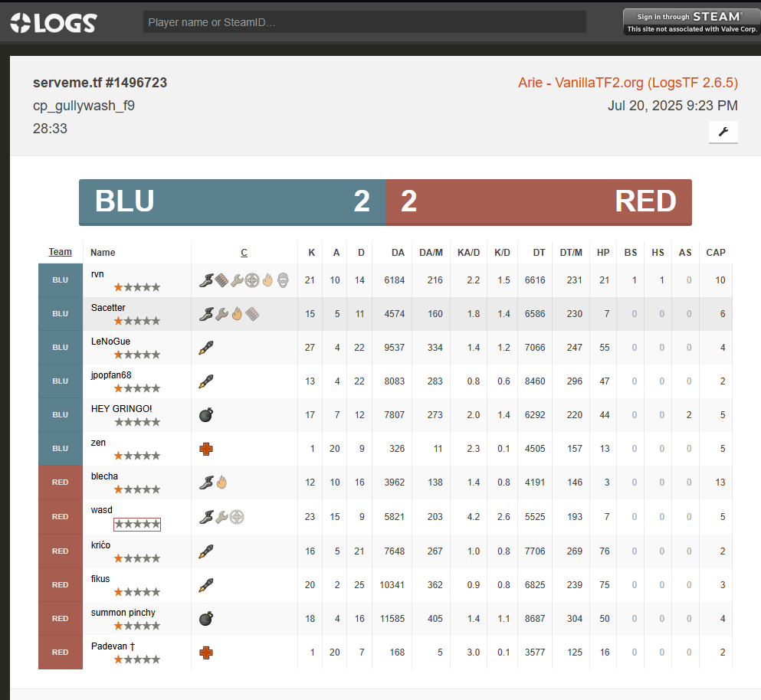
Task: Sort by the K/D column header
Action: pyautogui.click(x=502, y=252)
